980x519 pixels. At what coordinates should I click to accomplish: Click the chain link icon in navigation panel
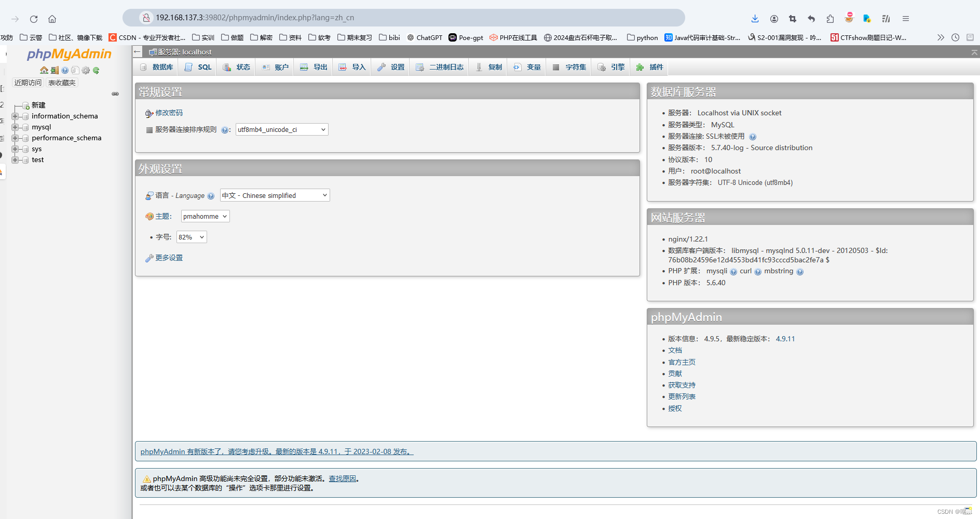[x=115, y=94]
